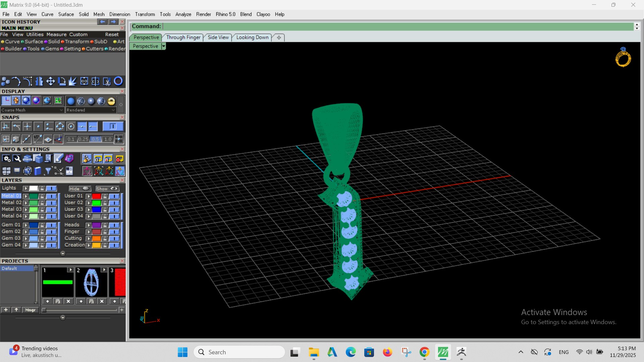Save project slot 1 with floppy icon

click(x=58, y=301)
